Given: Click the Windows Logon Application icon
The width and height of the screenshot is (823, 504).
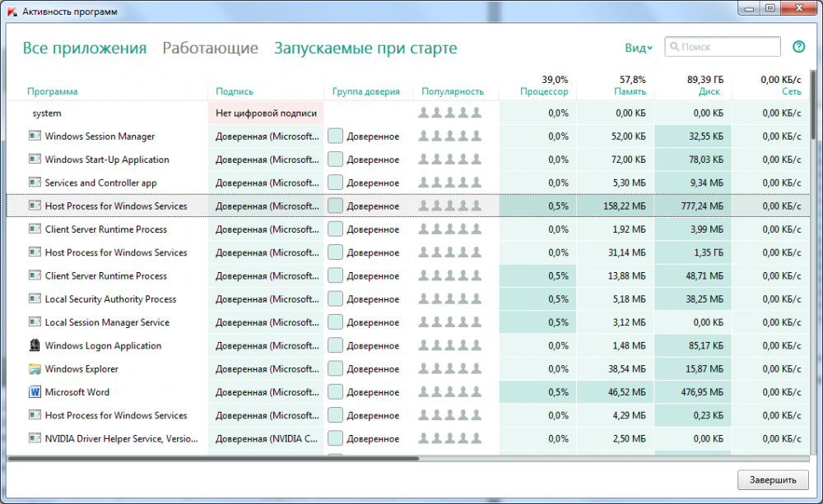Looking at the screenshot, I should click(35, 346).
